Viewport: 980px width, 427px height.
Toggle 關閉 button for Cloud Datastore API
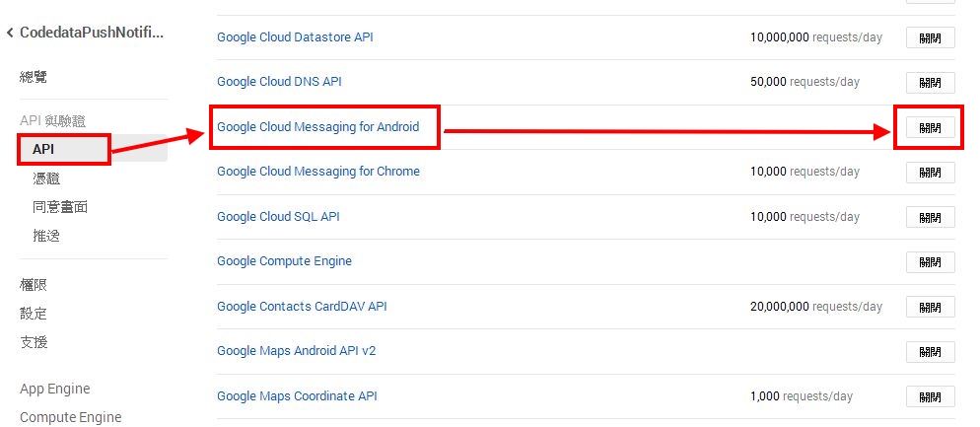click(x=931, y=37)
